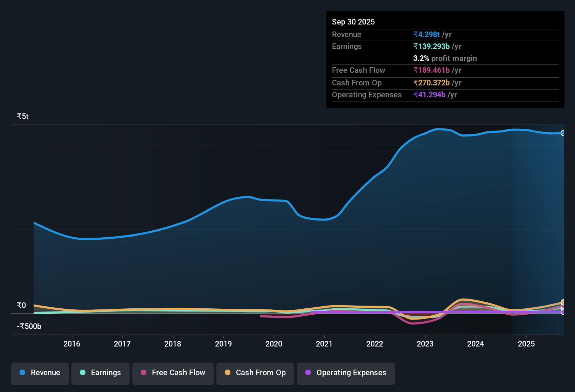
Task: Click the Revenue endpoint marker on the chart
Action: [563, 133]
